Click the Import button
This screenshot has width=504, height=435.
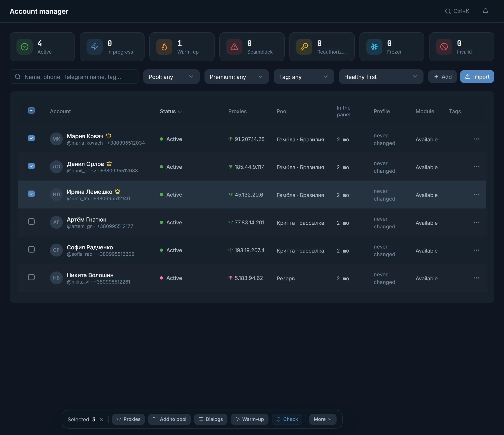pos(477,77)
